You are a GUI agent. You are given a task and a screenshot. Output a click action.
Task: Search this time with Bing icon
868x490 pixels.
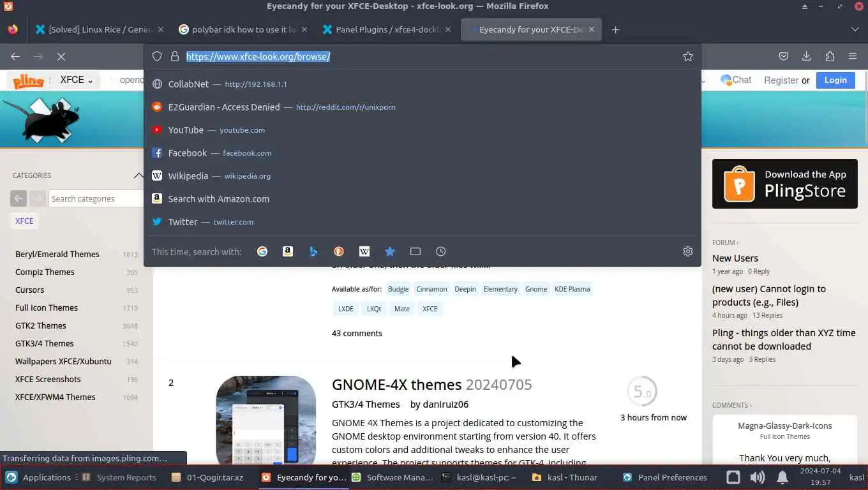tap(313, 251)
